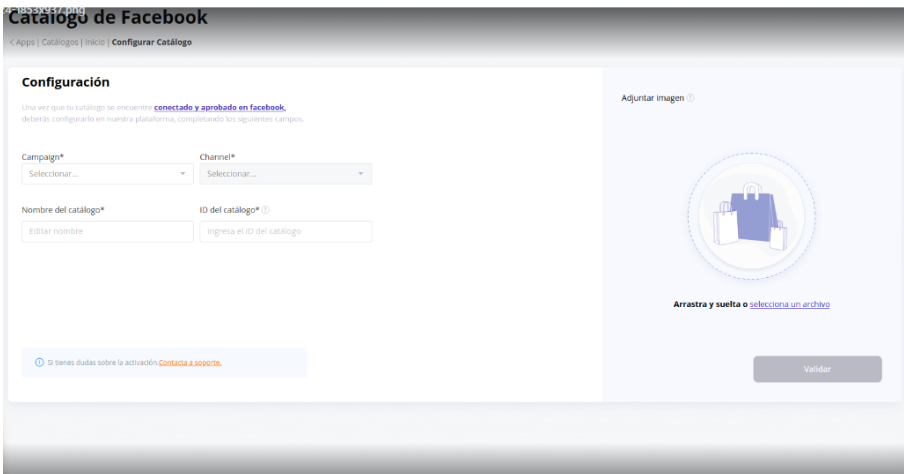This screenshot has width=904, height=474.
Task: Click the caret arrow in Channel selector
Action: (x=360, y=174)
